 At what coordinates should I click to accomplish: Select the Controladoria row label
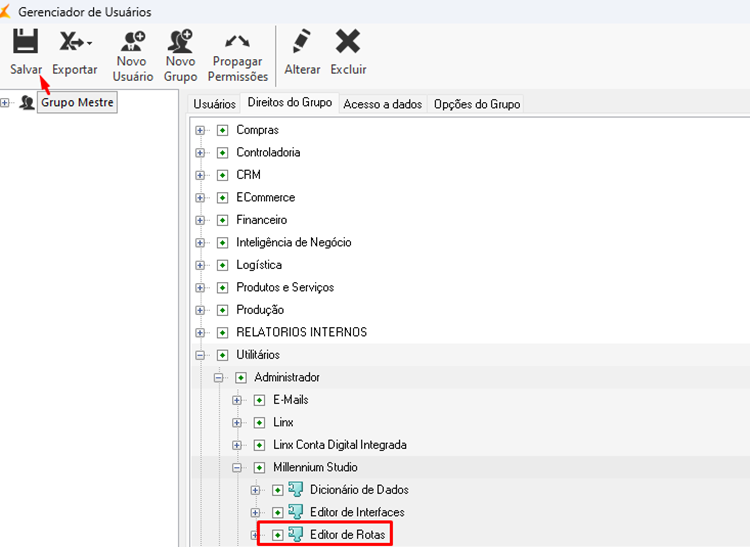[x=268, y=153]
